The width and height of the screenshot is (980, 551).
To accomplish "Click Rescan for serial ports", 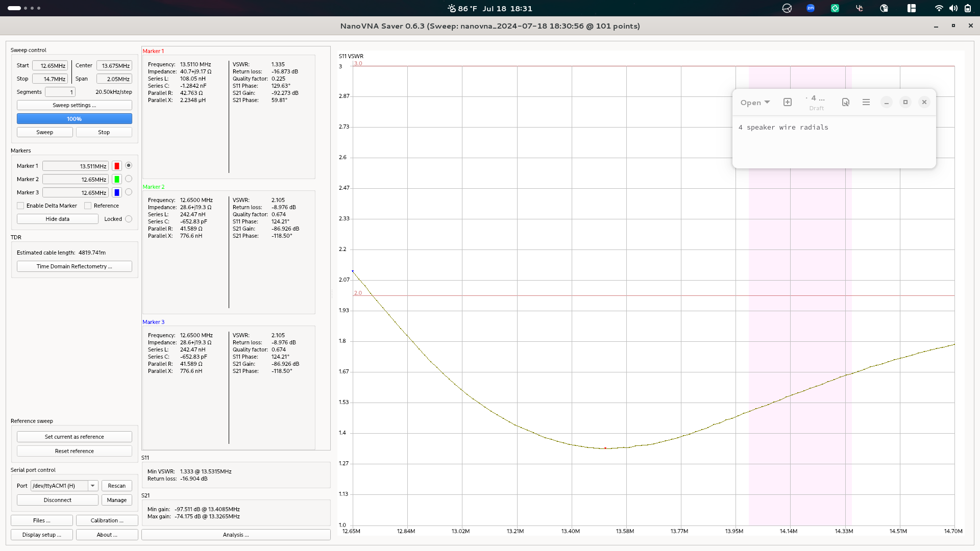I will pyautogui.click(x=117, y=486).
